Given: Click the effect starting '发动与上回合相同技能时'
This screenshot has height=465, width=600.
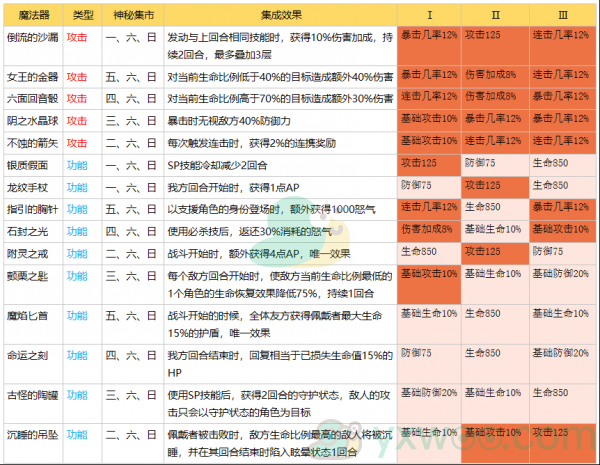Looking at the screenshot, I should 280,46.
